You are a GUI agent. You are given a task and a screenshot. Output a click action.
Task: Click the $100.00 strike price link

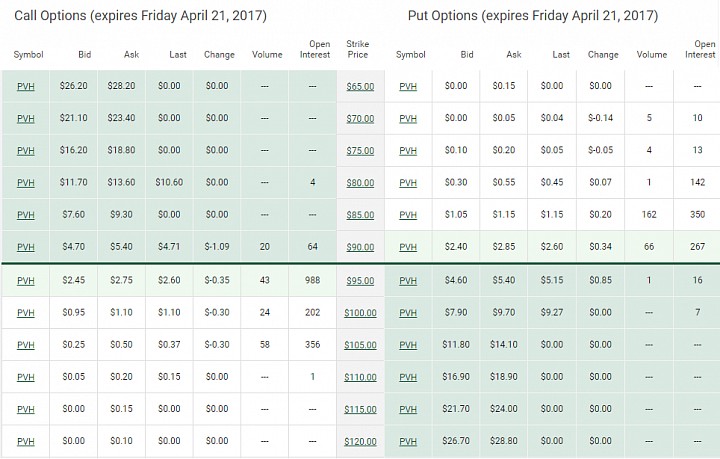pos(360,313)
